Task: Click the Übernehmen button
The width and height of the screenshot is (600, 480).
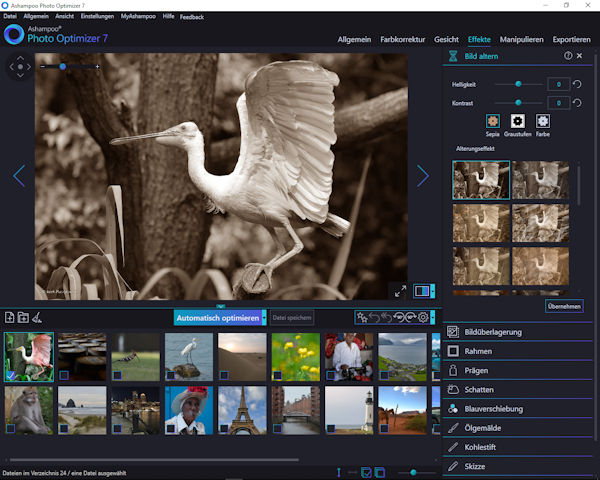Action: (564, 306)
